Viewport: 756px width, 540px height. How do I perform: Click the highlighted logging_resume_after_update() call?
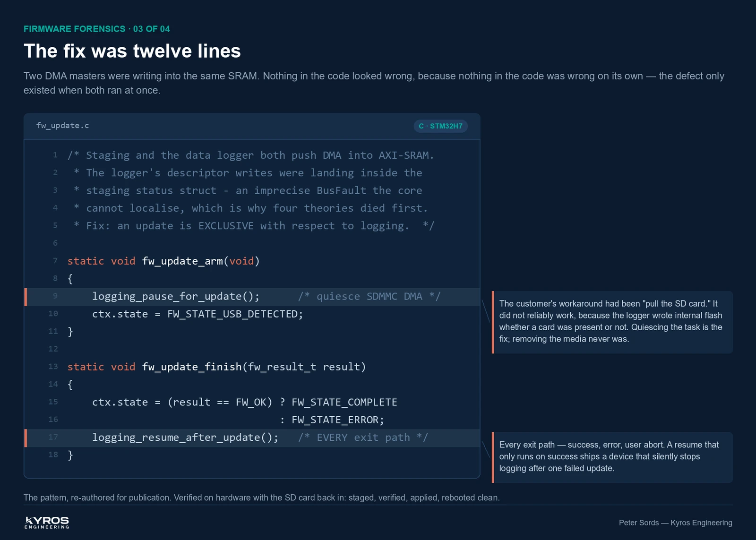[185, 438]
